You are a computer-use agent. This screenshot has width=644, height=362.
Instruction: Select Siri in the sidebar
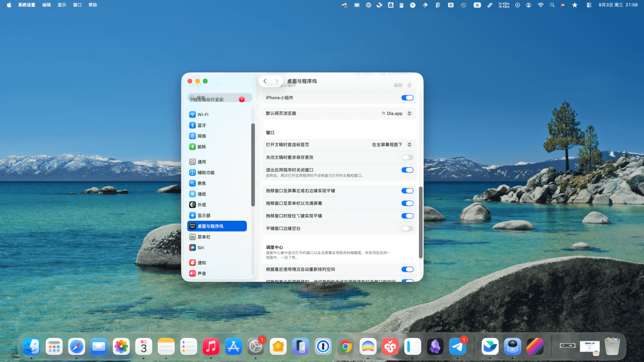pos(200,248)
